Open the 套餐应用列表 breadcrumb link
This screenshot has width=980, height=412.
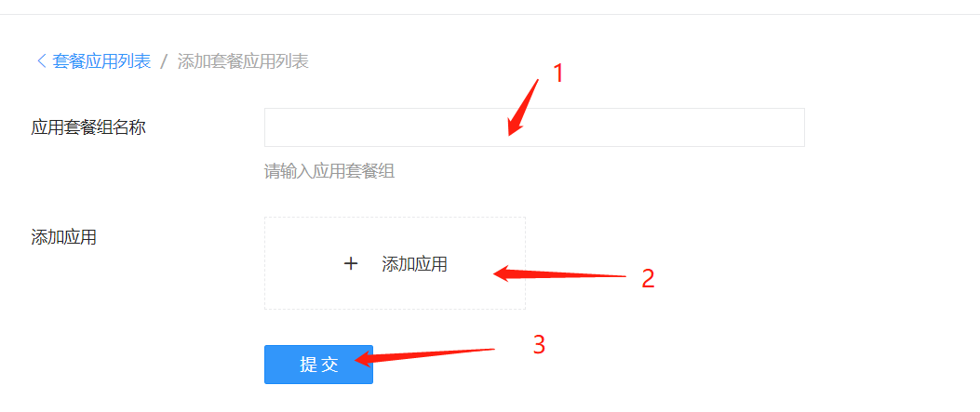click(x=101, y=61)
